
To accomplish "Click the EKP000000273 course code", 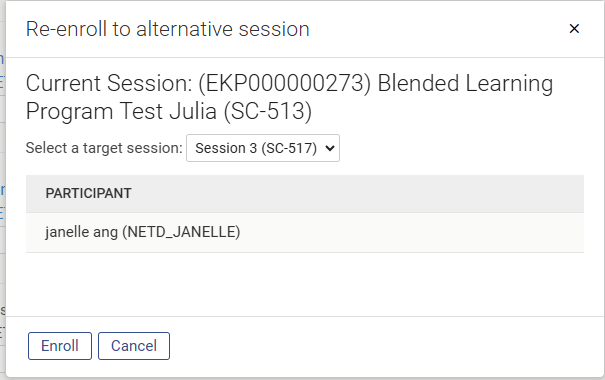I will click(x=285, y=83).
